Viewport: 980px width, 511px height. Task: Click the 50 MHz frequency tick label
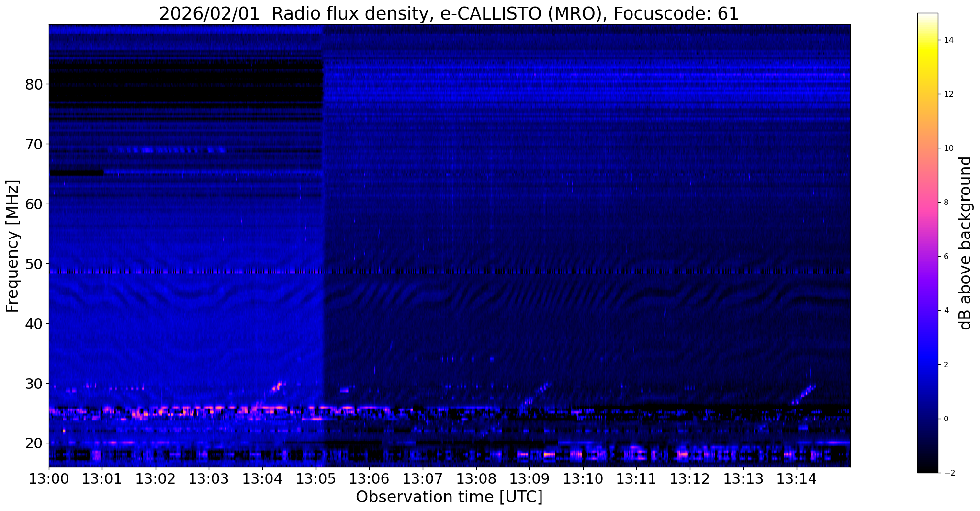pos(34,264)
